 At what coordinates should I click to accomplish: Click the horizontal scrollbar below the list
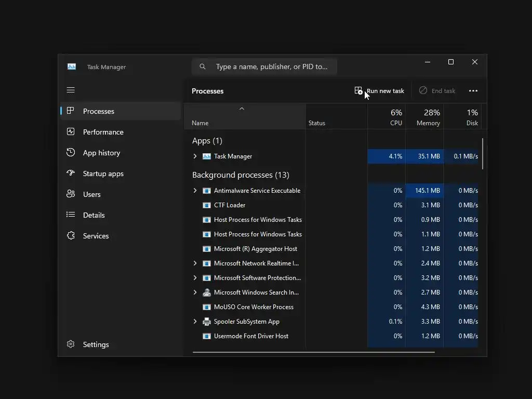tap(313, 352)
